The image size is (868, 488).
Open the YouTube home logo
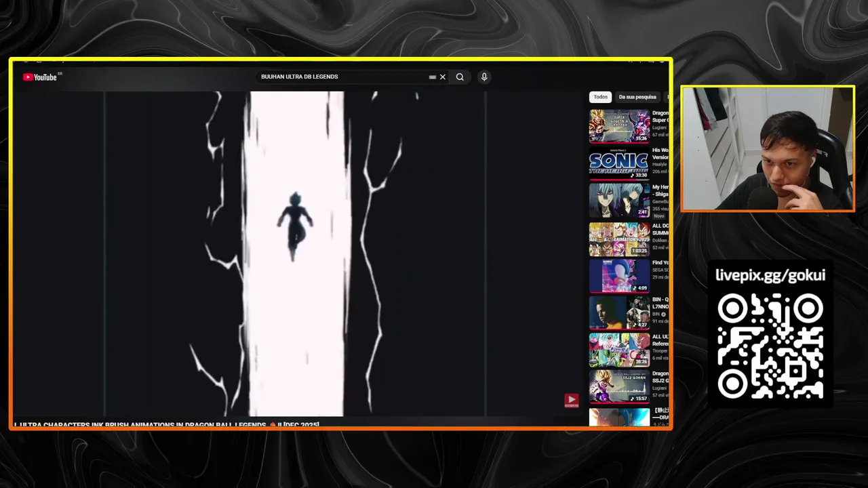point(40,77)
